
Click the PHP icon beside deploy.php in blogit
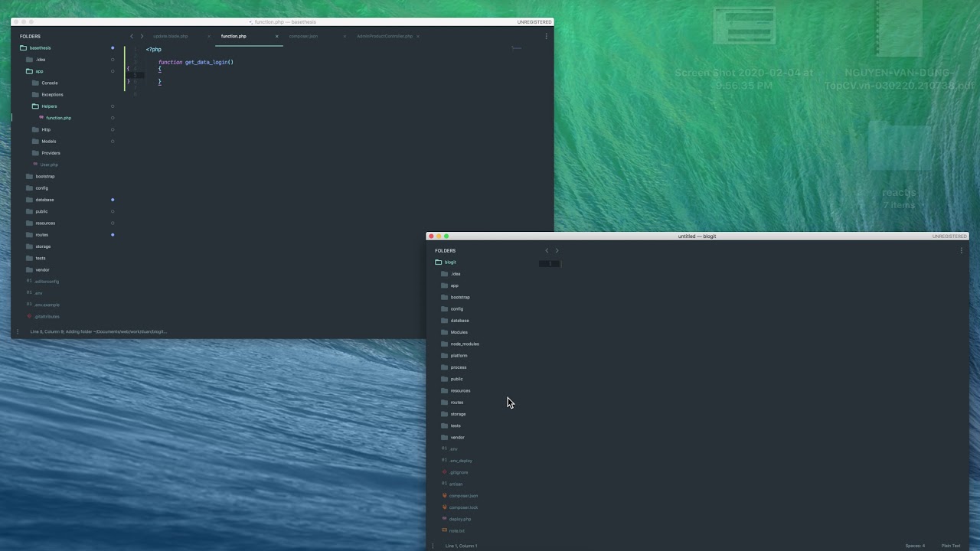445,518
